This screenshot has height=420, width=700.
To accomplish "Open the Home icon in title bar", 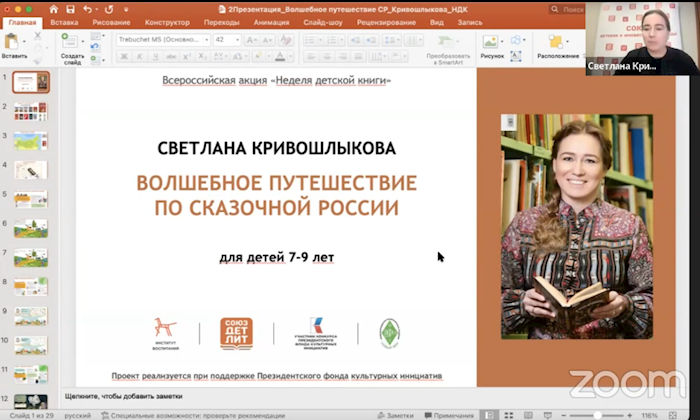I will coord(54,9).
